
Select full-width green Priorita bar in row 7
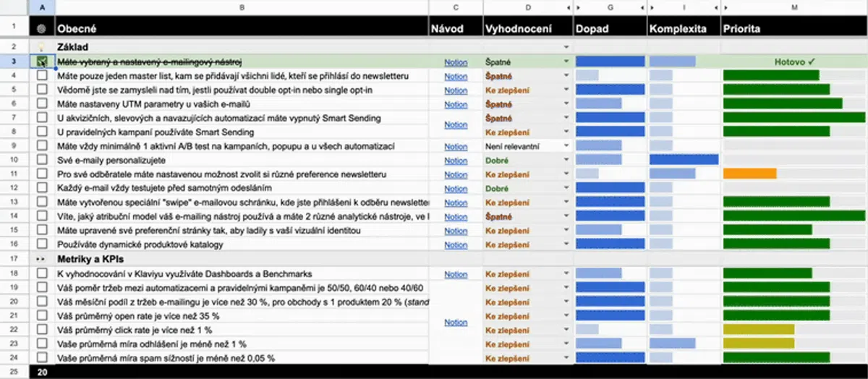coord(794,118)
